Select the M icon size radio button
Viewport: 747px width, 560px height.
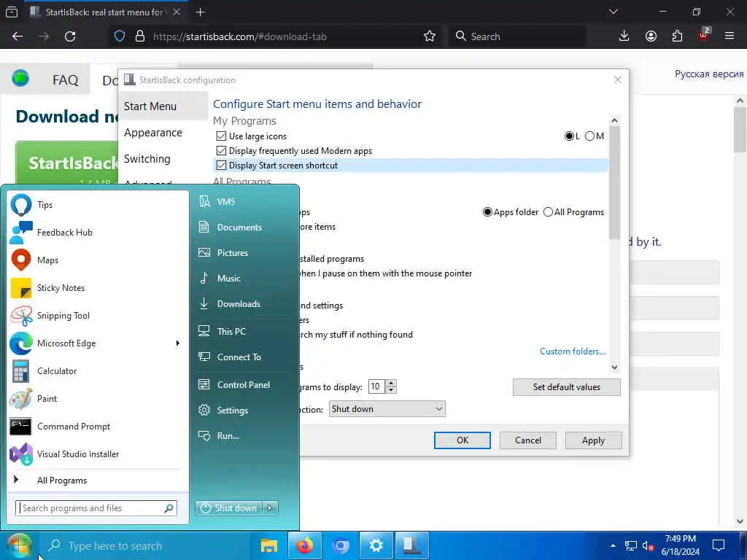point(589,136)
